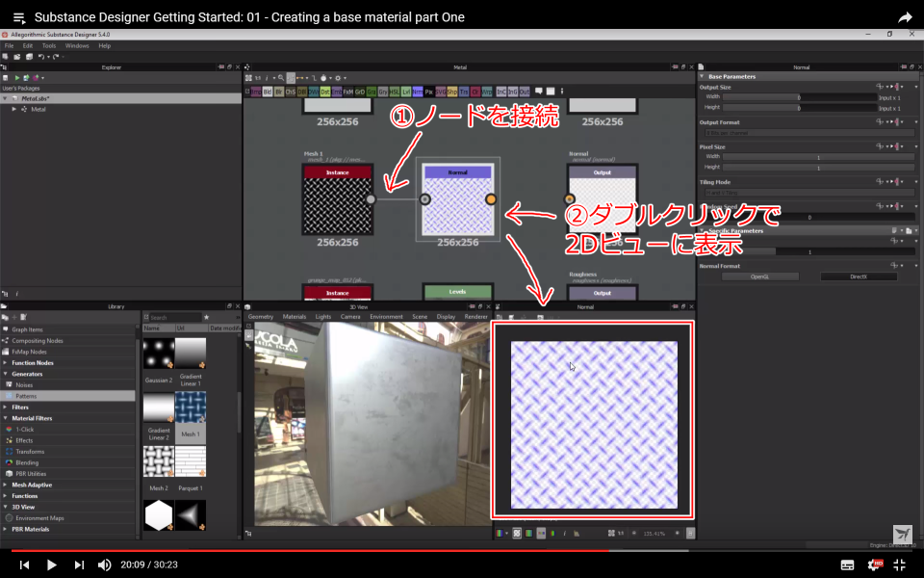The image size is (924, 578).
Task: Add a frame to the graph
Action: 551,92
